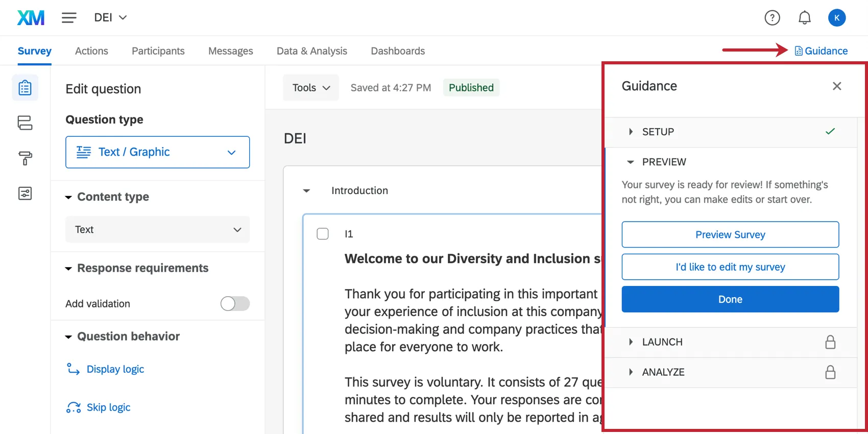
Task: Open the Text / Graphic question type dropdown
Action: (x=157, y=152)
